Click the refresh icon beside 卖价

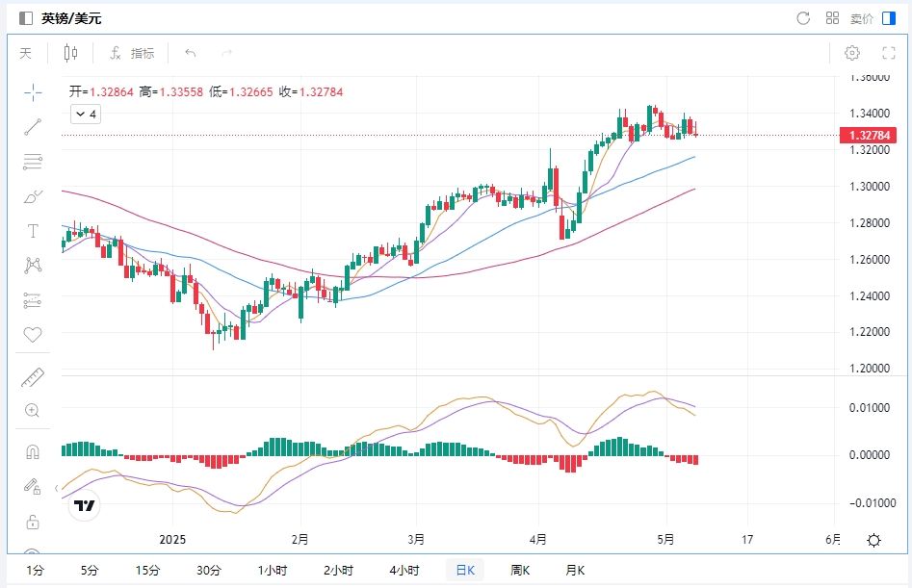[803, 18]
